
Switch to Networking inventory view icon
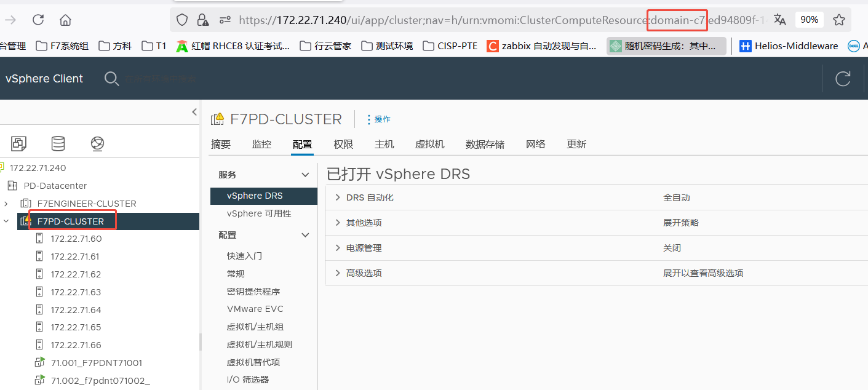pos(97,143)
